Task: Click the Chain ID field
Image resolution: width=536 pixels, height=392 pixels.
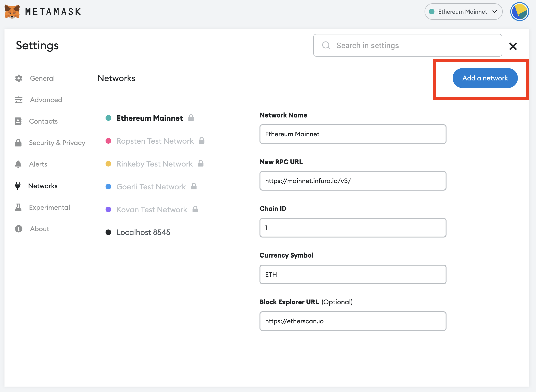Action: click(353, 228)
